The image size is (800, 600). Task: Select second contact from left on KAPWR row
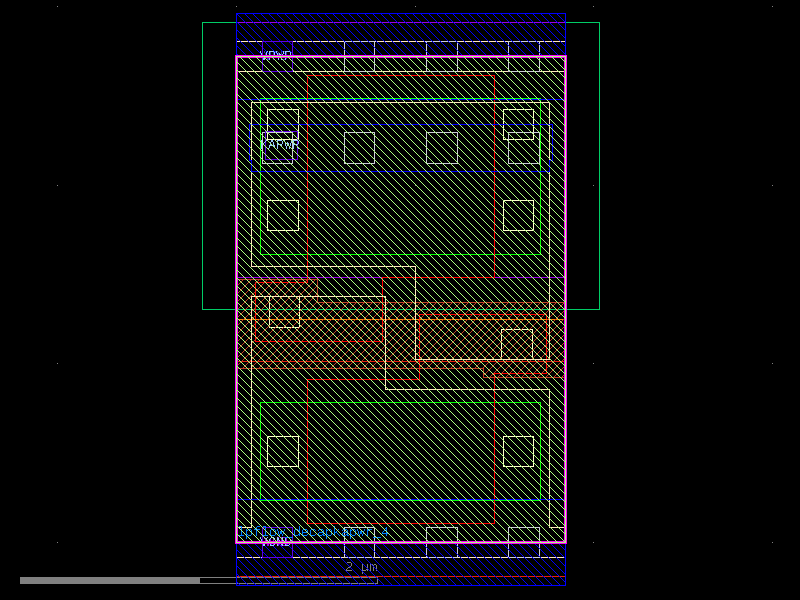coord(359,148)
